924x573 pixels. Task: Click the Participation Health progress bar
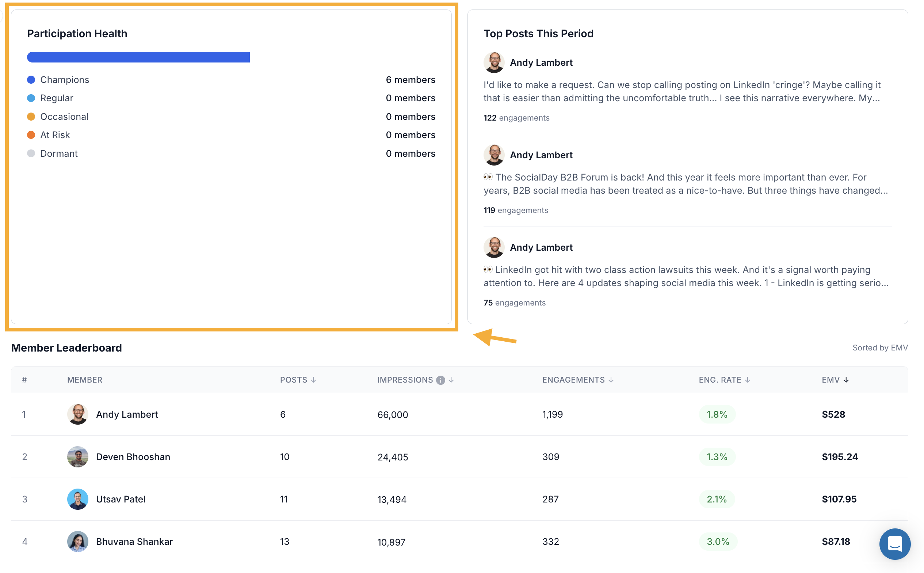pos(138,57)
